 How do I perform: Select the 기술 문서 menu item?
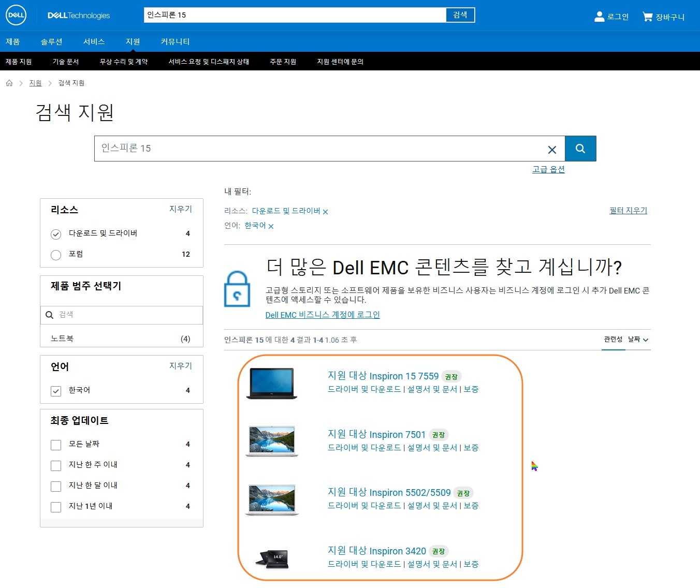click(x=65, y=61)
